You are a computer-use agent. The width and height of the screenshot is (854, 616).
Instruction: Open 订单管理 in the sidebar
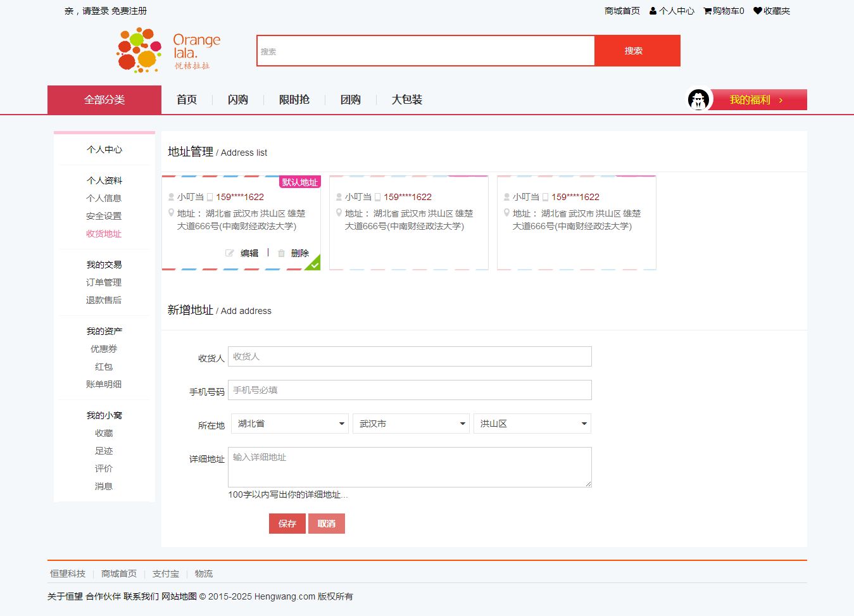pos(104,282)
